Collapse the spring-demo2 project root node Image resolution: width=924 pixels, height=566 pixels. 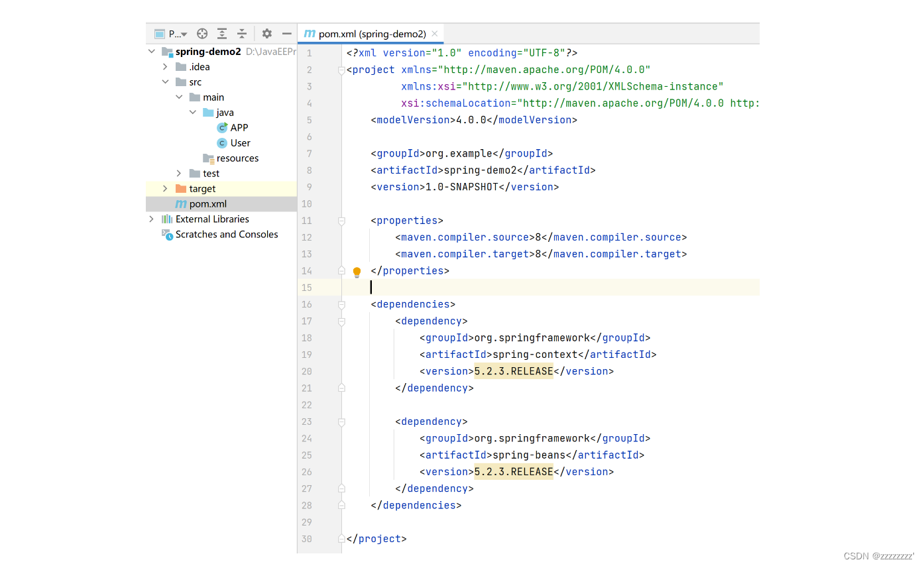tap(151, 50)
